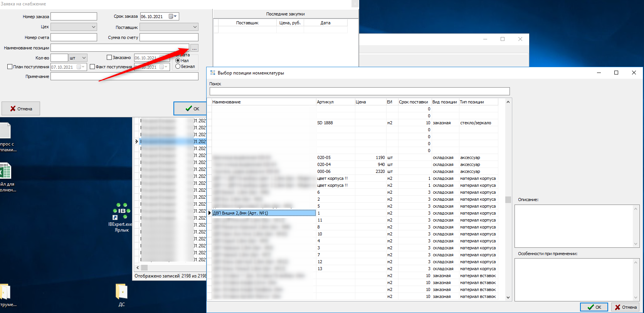The image size is (644, 313).
Task: Click Отмена in the Заявка на снабжение form
Action: tap(21, 109)
